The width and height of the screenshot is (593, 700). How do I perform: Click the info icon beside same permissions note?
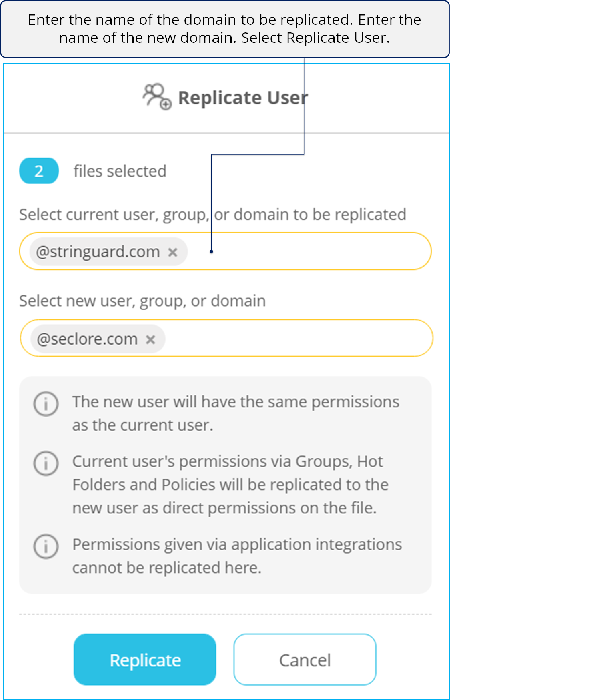46,404
